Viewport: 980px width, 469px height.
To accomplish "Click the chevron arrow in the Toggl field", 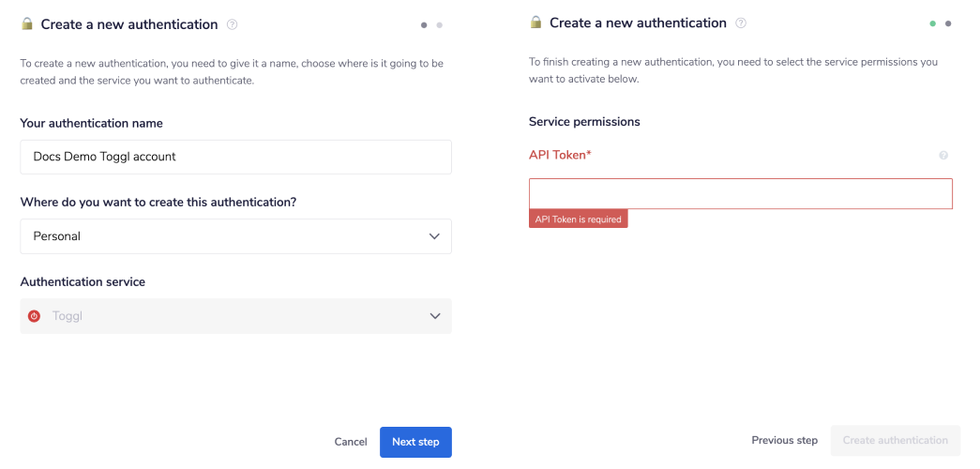I will coord(435,316).
